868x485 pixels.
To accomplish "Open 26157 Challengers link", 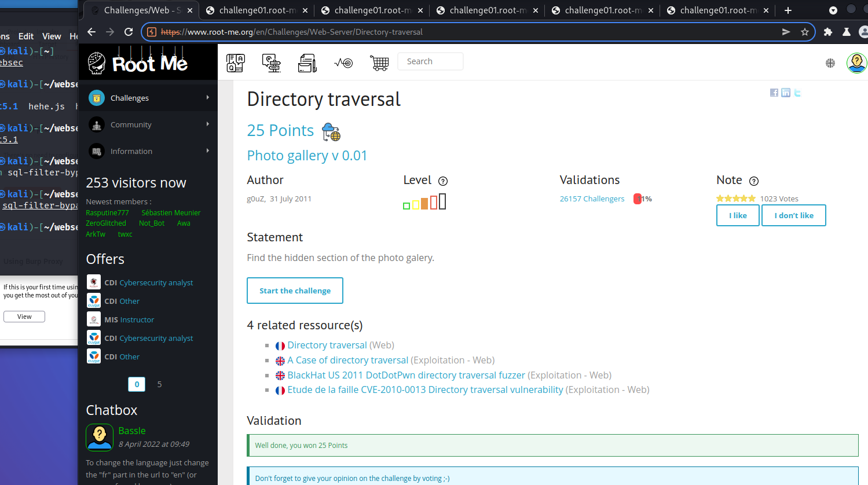I will click(x=592, y=199).
